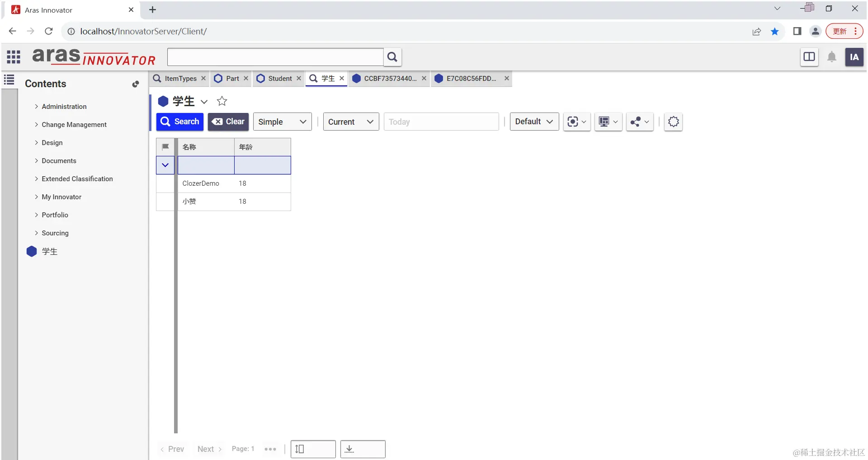
Task: Click the 名称 filter input cell
Action: pyautogui.click(x=206, y=165)
